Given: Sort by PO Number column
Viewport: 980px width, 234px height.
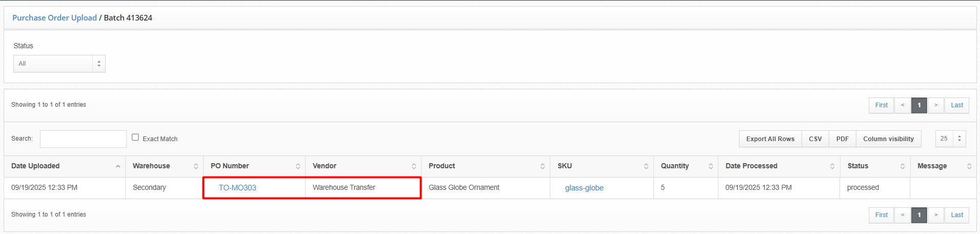Looking at the screenshot, I should click(254, 166).
